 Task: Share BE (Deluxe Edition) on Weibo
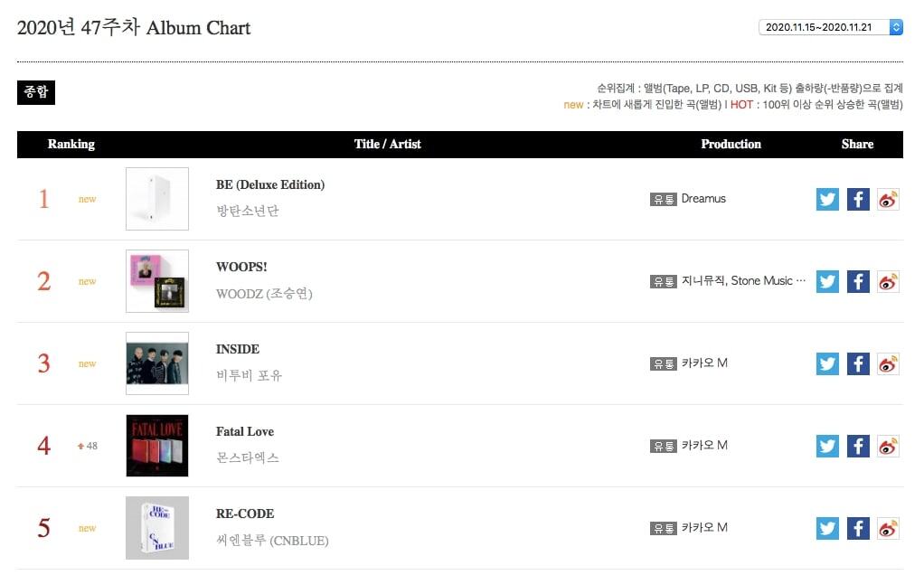point(888,199)
